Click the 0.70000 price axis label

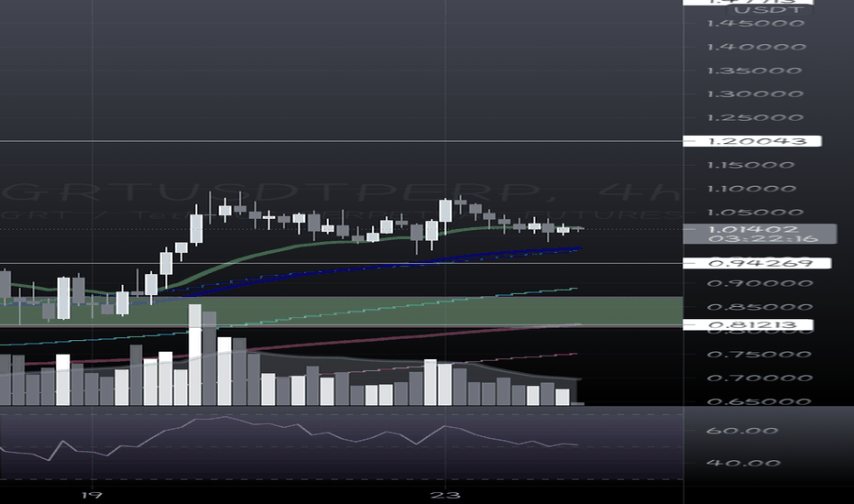[x=760, y=378]
